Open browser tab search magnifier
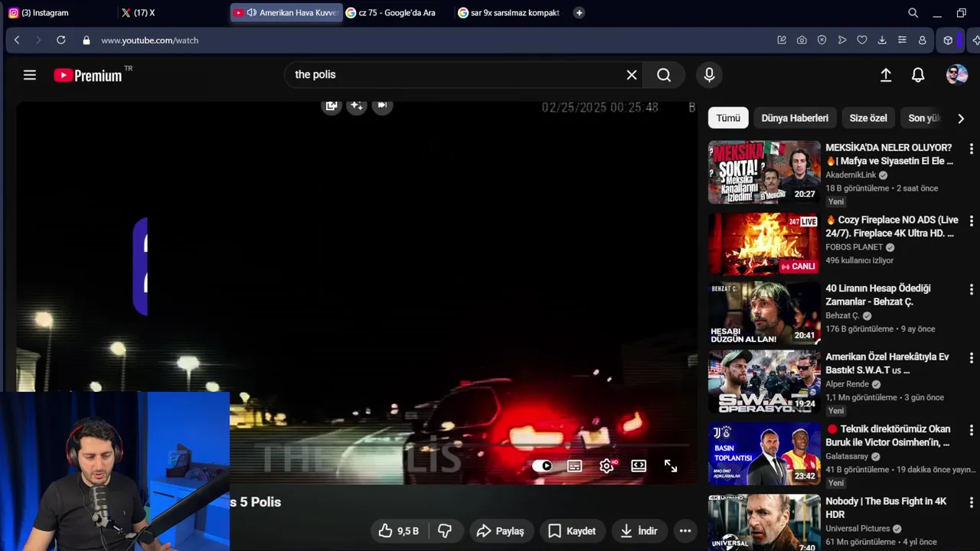Screen dimensions: 980x551 tap(913, 13)
